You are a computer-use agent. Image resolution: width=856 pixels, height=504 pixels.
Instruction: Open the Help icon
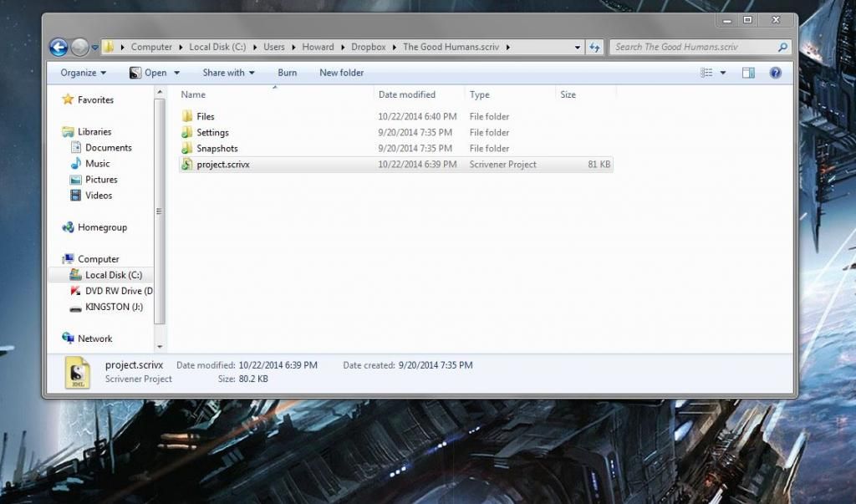pyautogui.click(x=775, y=73)
